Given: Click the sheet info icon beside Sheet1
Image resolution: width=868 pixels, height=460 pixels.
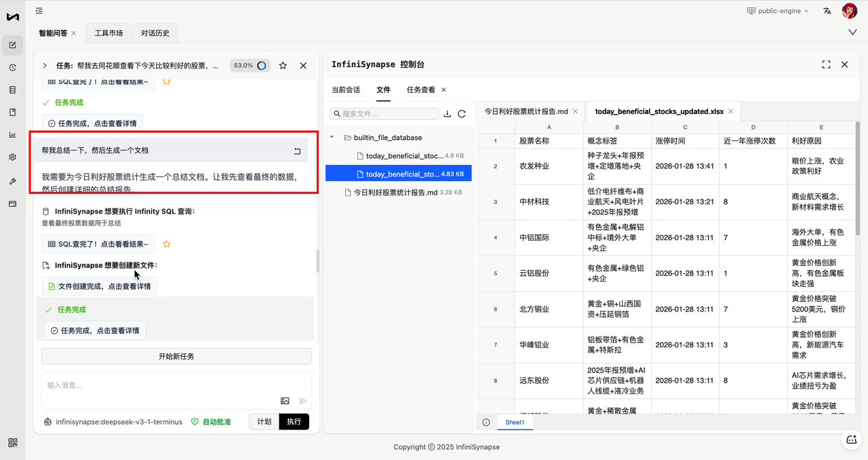Looking at the screenshot, I should coord(486,422).
